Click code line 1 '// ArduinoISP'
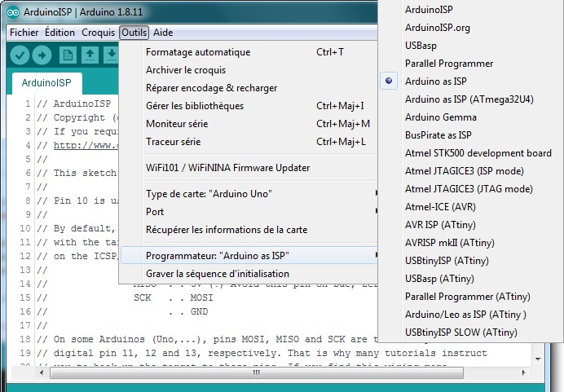The image size is (564, 392). click(x=73, y=104)
